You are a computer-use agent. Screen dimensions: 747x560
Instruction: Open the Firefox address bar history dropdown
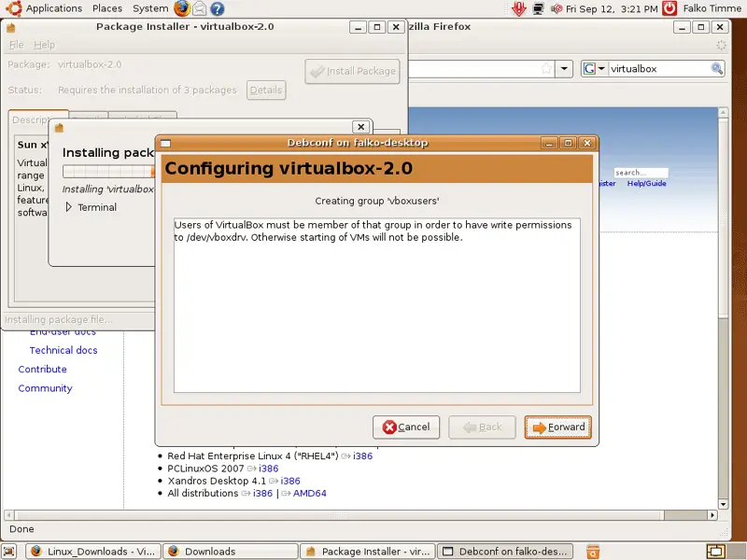pyautogui.click(x=564, y=68)
